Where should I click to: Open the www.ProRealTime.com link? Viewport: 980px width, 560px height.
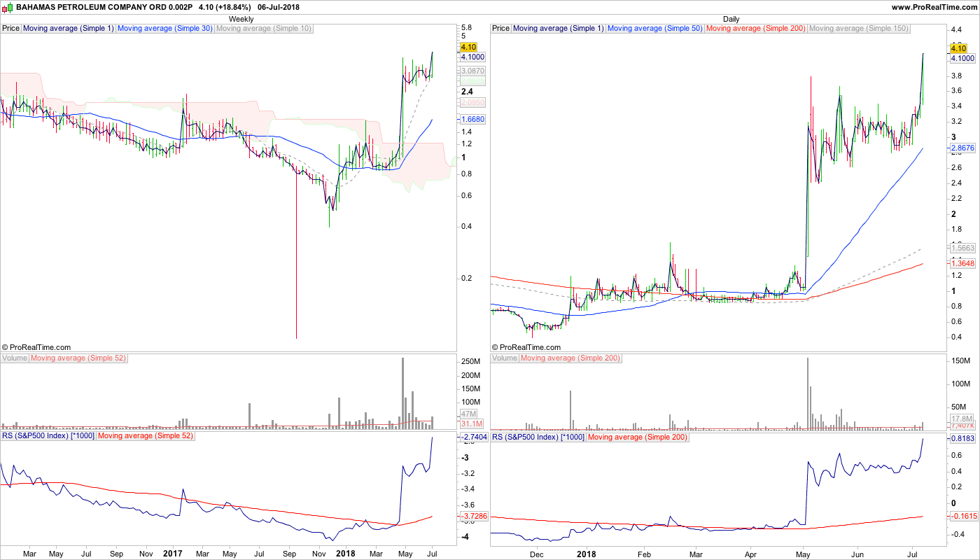coord(934,7)
